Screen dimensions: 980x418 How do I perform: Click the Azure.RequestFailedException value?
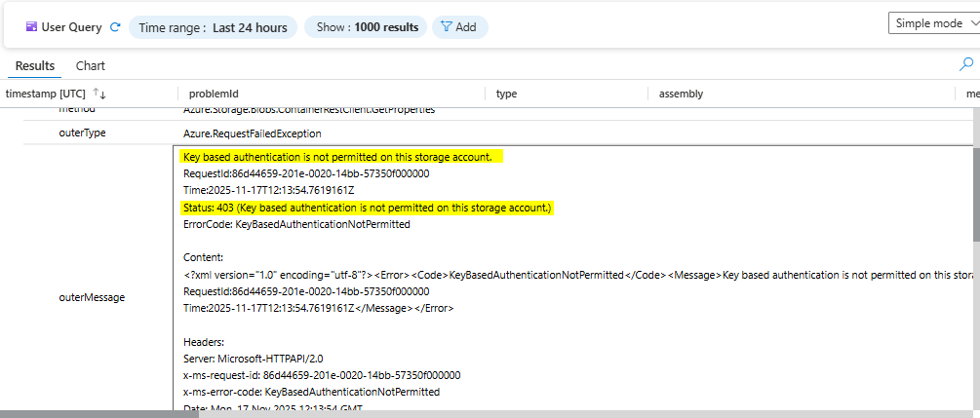253,133
